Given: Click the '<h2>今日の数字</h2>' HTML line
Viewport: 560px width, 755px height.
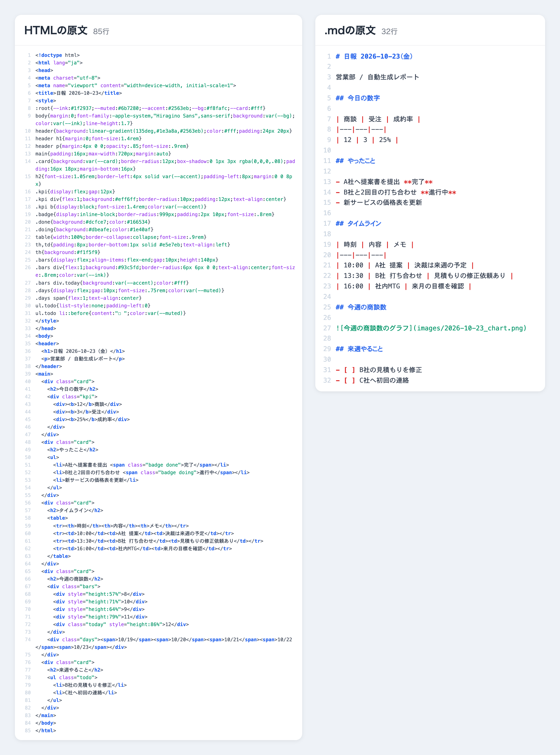Looking at the screenshot, I should pos(73,389).
